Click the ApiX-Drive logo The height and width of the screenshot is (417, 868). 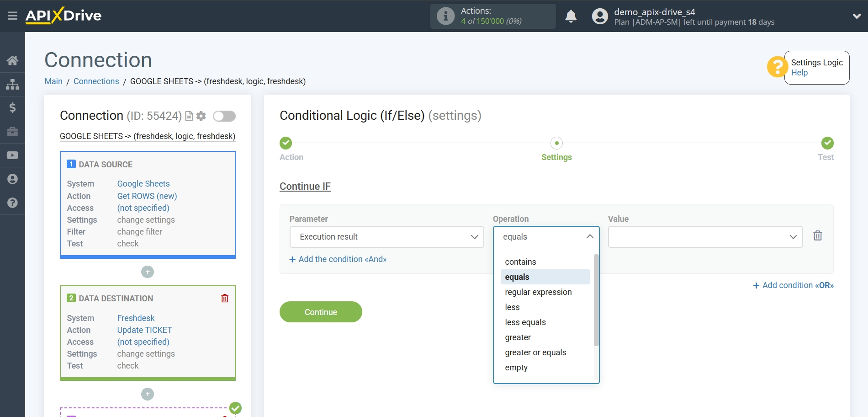[x=64, y=16]
